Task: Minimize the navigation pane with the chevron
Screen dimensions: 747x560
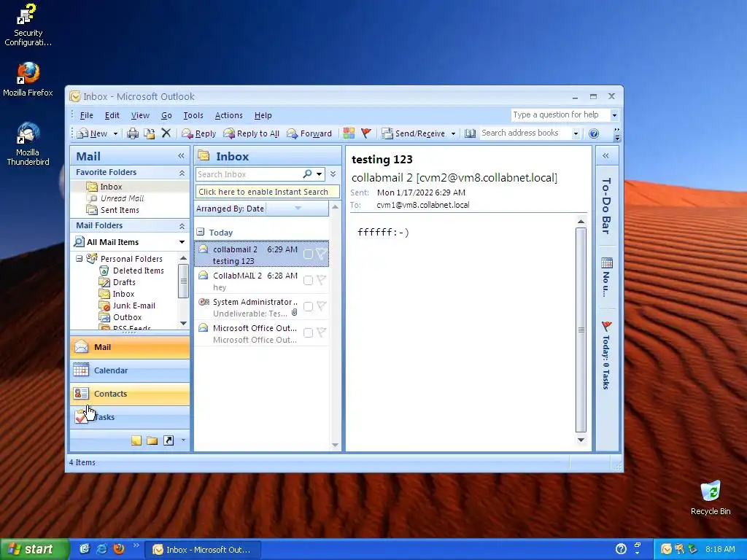Action: (x=181, y=156)
